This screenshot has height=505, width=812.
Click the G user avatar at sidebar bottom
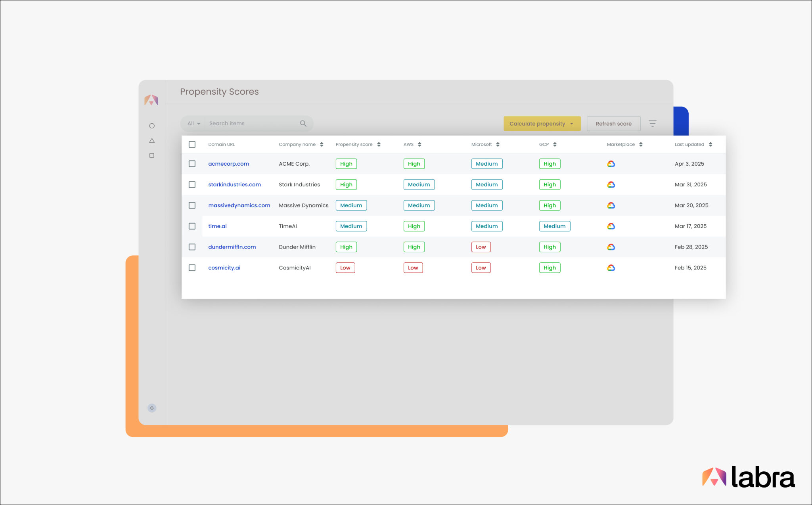click(152, 408)
